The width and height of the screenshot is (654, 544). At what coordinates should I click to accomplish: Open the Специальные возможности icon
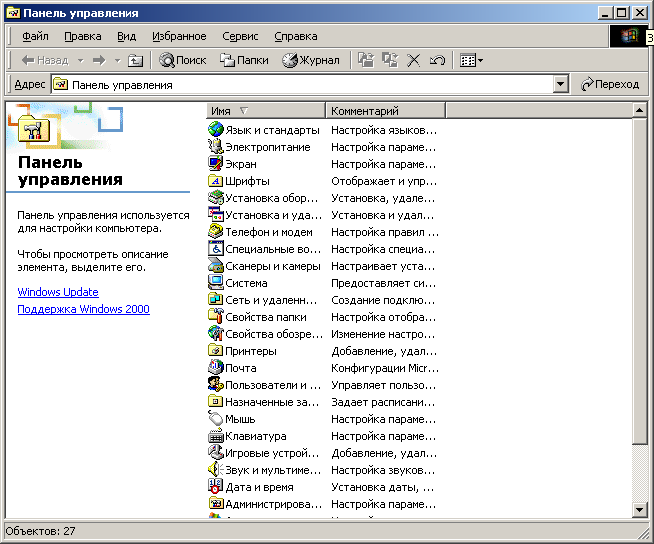[x=216, y=249]
